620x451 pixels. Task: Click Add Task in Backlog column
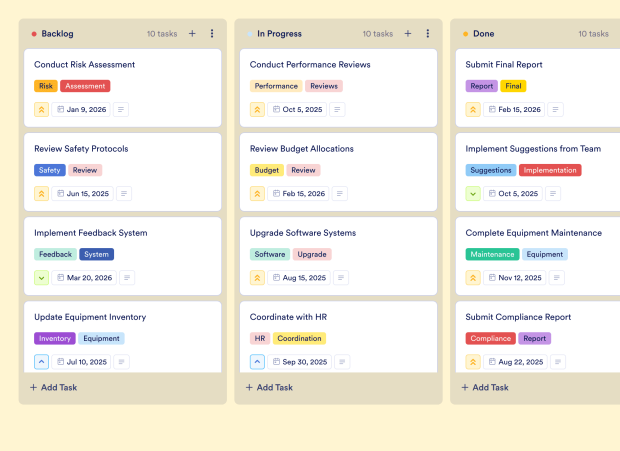(54, 387)
